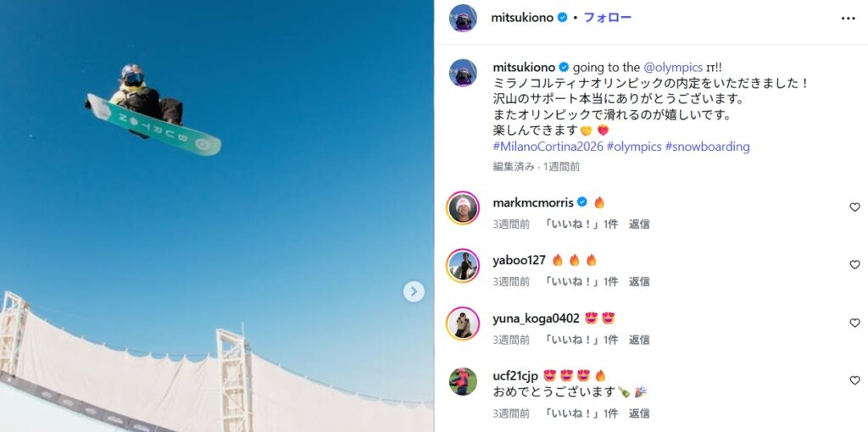Open the @olympics mention link
Screen dimensions: 868x432
[673, 68]
